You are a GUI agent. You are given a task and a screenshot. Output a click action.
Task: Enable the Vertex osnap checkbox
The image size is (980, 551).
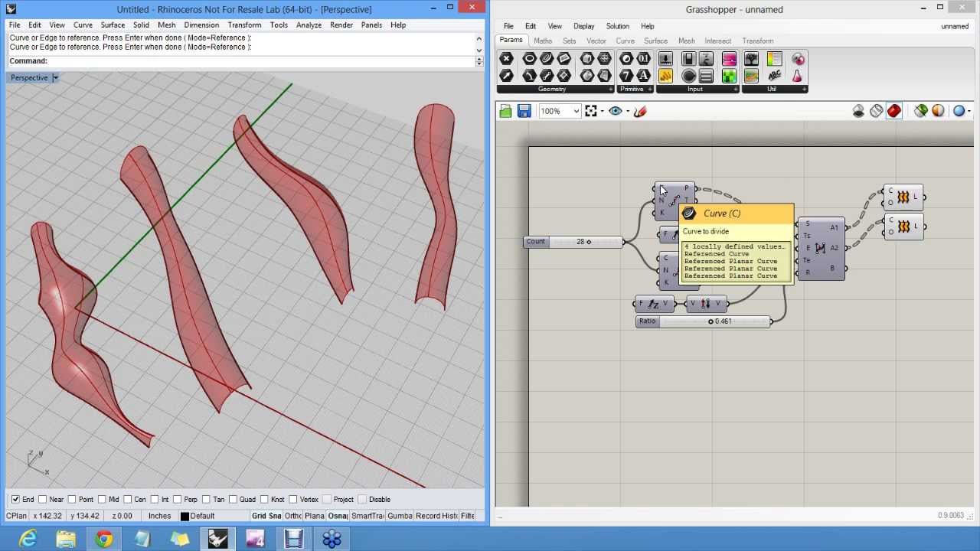(x=293, y=500)
